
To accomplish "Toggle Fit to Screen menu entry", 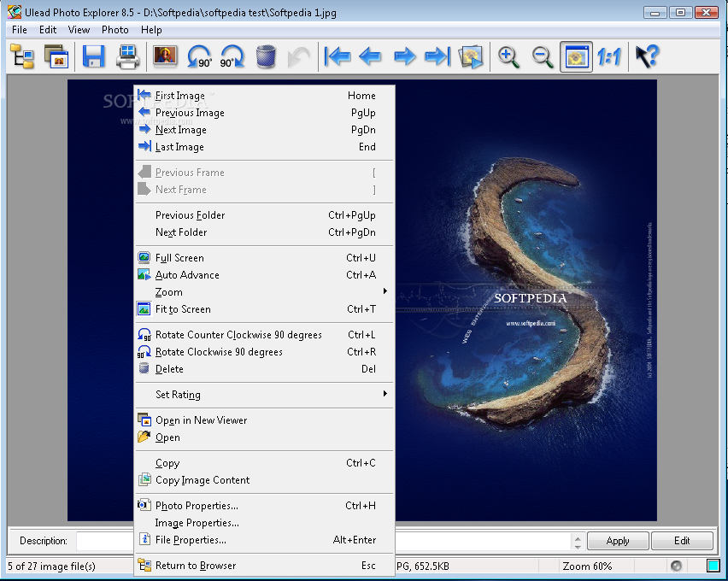I will (265, 310).
